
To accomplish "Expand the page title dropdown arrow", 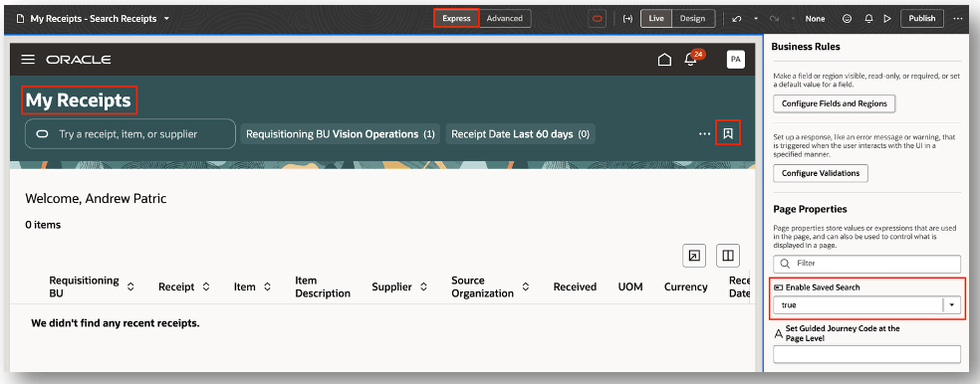I will 166,19.
